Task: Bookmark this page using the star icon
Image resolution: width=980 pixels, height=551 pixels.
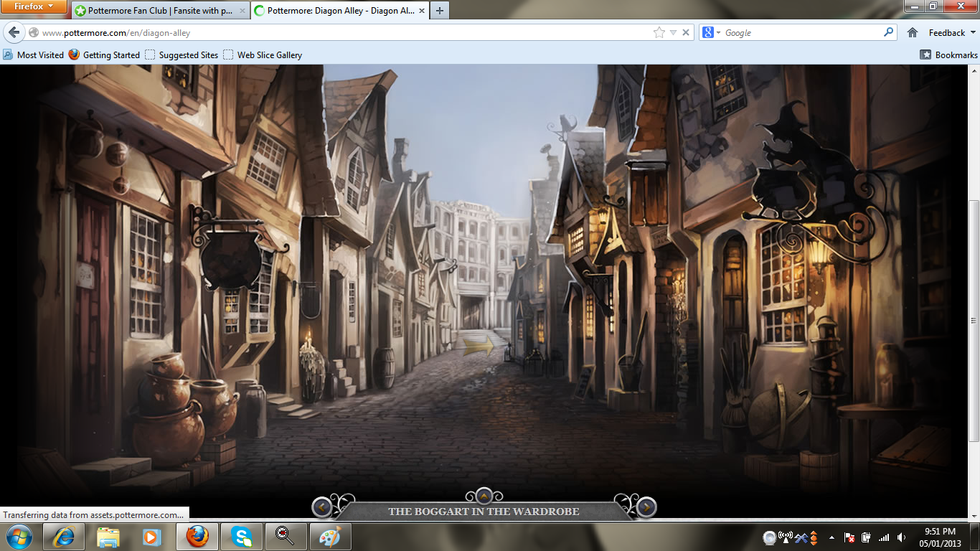Action: coord(659,32)
